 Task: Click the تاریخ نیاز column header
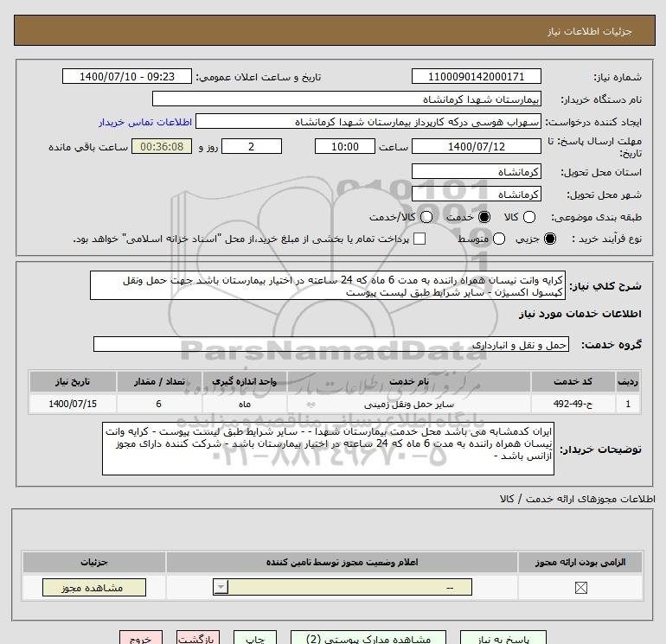click(x=73, y=381)
